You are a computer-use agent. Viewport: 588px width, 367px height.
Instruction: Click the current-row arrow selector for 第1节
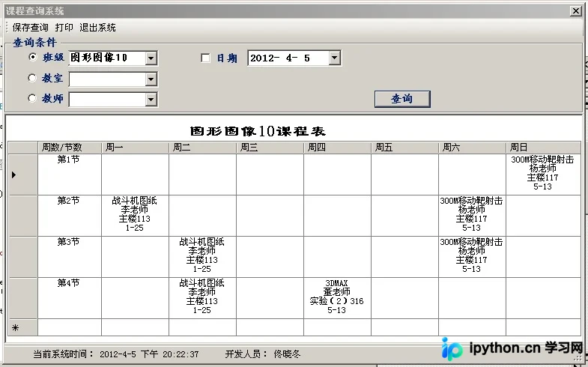22,175
